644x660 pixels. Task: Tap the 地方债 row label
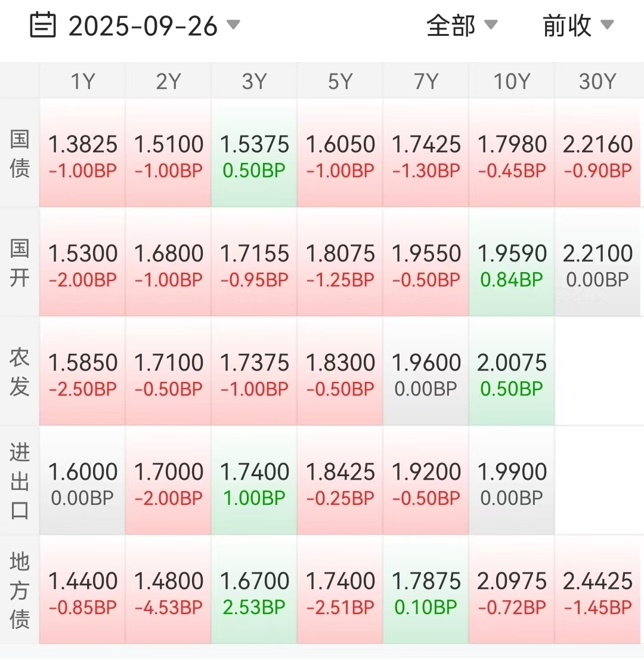(x=20, y=590)
